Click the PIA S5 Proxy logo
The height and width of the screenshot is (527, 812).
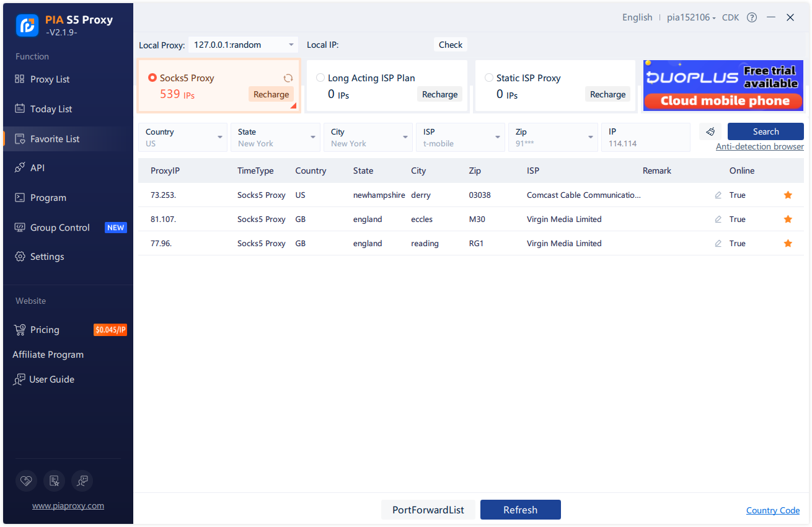[x=27, y=24]
